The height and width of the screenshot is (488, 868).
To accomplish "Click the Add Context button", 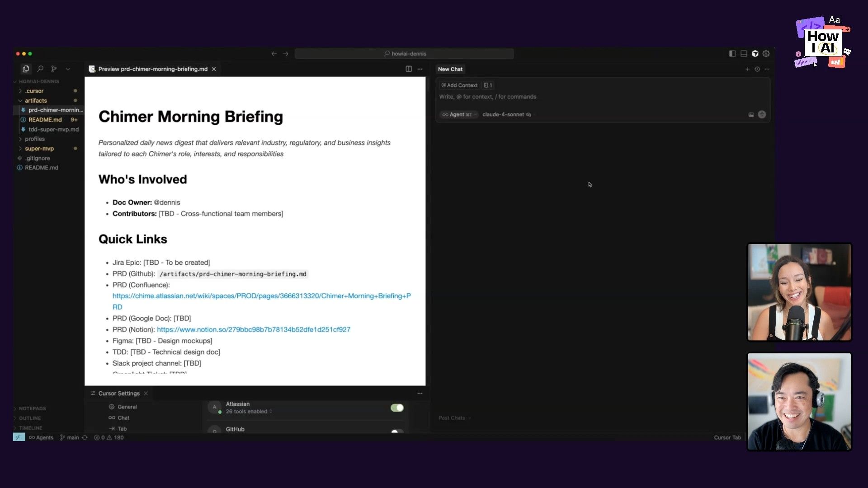I will [x=459, y=85].
